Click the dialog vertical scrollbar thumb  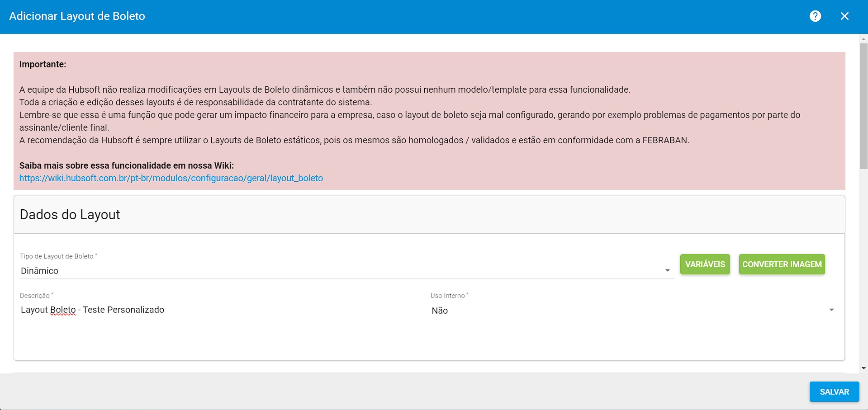863,106
